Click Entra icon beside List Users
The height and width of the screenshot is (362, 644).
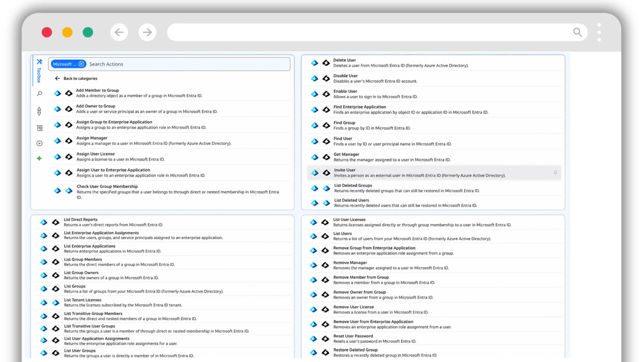313,236
